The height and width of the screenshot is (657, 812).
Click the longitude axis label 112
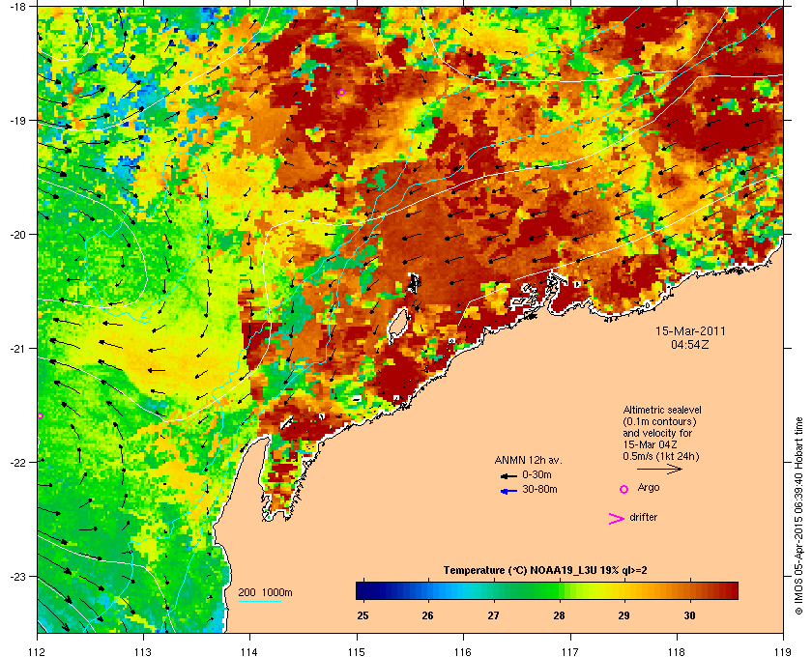38,652
